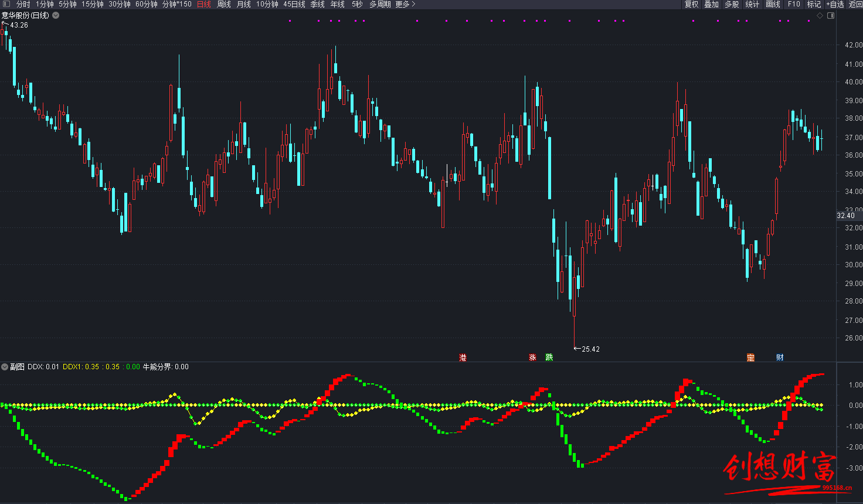
Task: Click the 财 event marker below chart
Action: pyautogui.click(x=780, y=357)
